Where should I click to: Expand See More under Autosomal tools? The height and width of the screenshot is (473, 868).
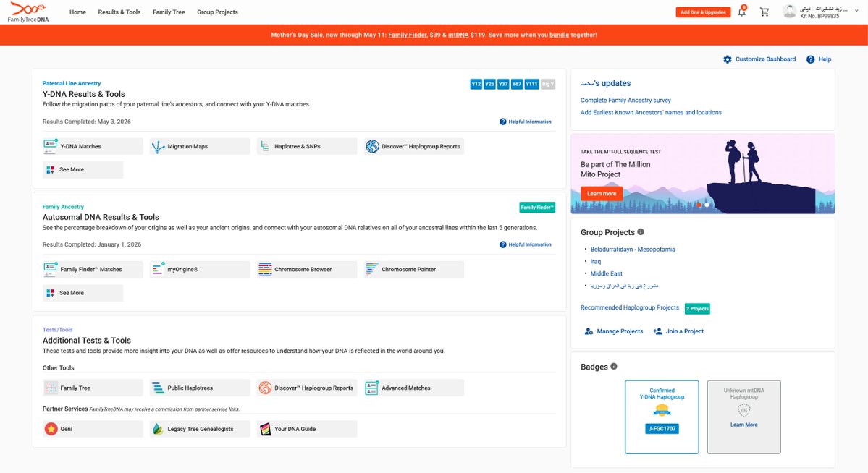click(83, 293)
